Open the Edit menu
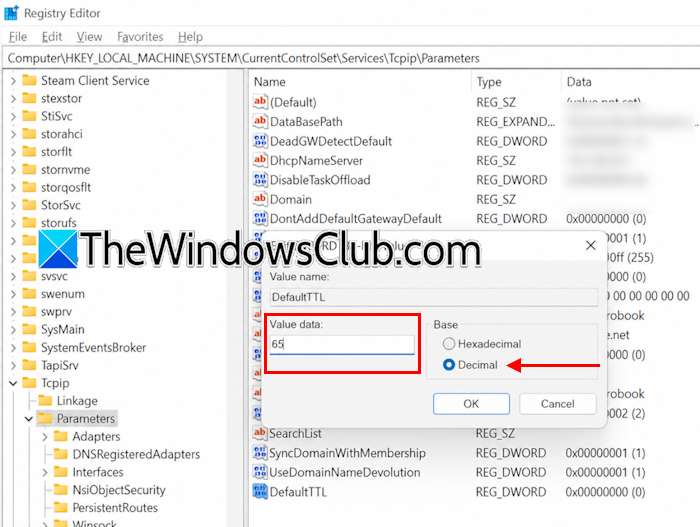The height and width of the screenshot is (527, 700). (x=52, y=37)
